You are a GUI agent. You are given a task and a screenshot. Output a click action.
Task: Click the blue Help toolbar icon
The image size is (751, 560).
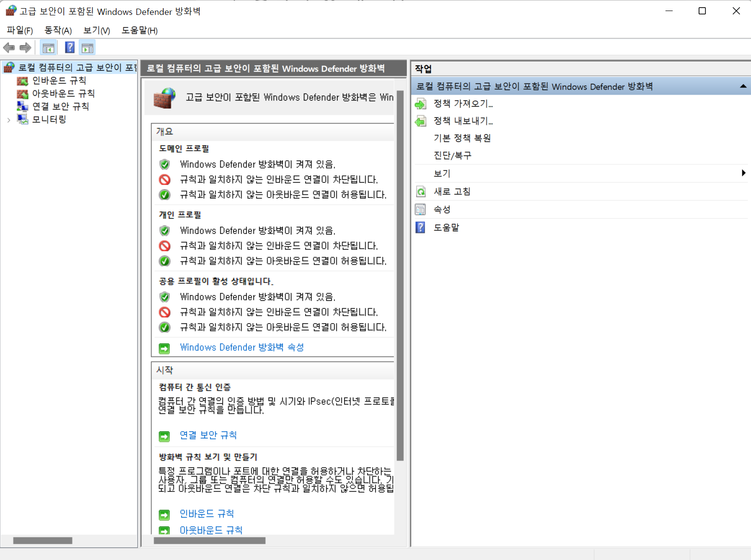70,48
